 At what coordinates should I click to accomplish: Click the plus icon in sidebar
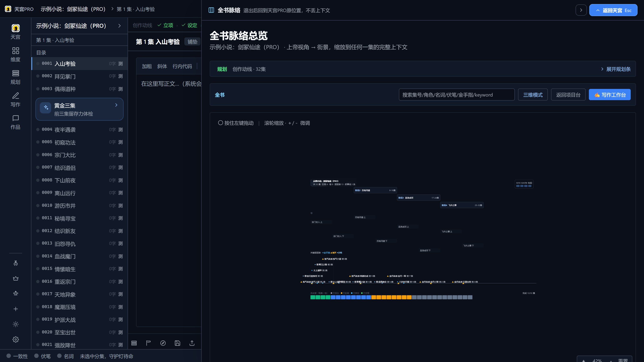[x=15, y=309]
